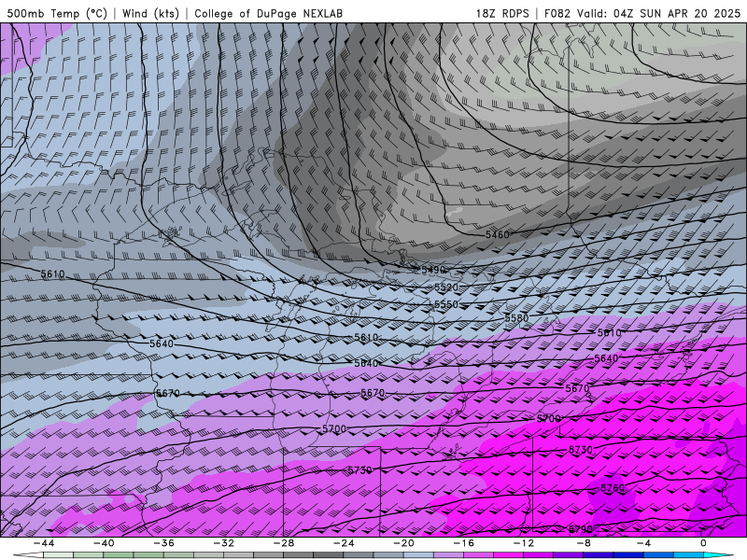Select the 0 label on temperature scale
747x560 pixels.
pyautogui.click(x=704, y=543)
